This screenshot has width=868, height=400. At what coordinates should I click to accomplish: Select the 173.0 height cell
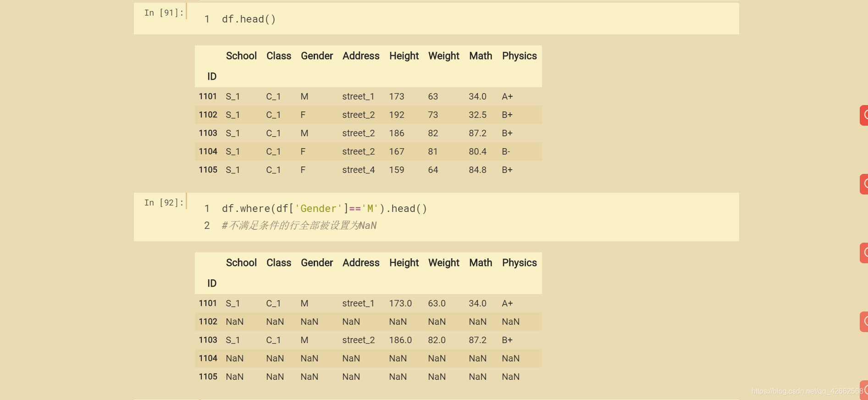pos(400,304)
